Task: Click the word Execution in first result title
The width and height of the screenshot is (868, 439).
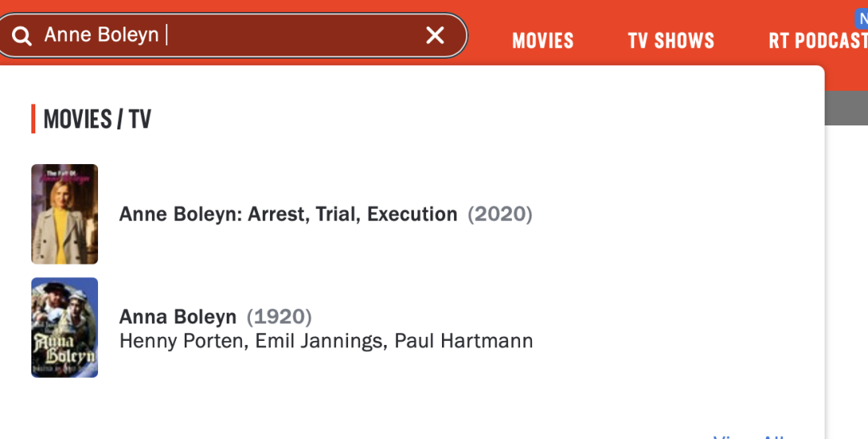Action: pyautogui.click(x=412, y=214)
